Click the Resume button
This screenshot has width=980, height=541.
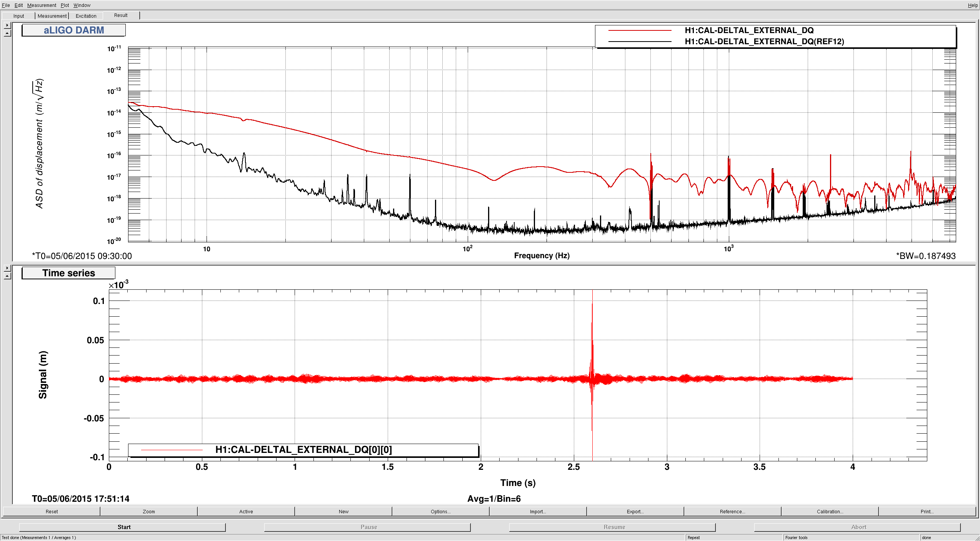pos(612,527)
